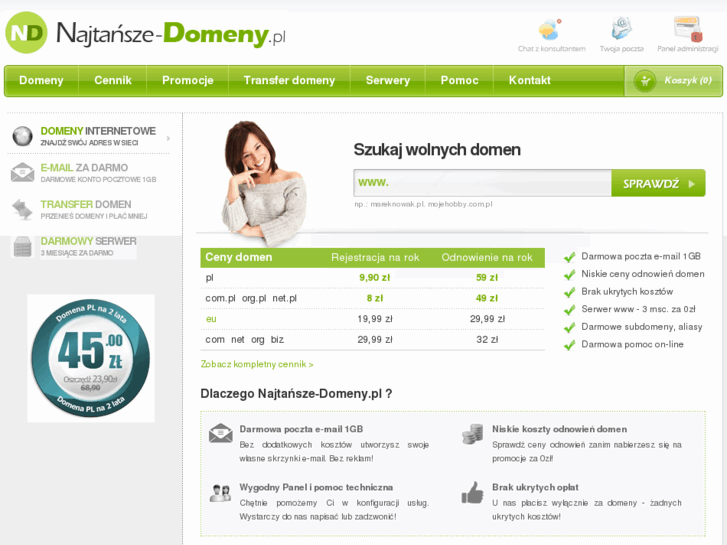Click 'Darmowe subdomeny, aliasy' checklist item

click(642, 327)
